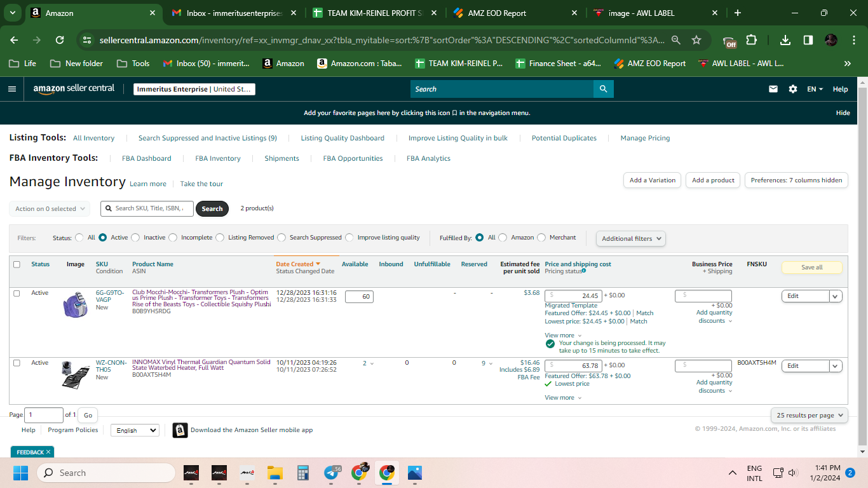Open the 25 results per page dropdown

[810, 415]
